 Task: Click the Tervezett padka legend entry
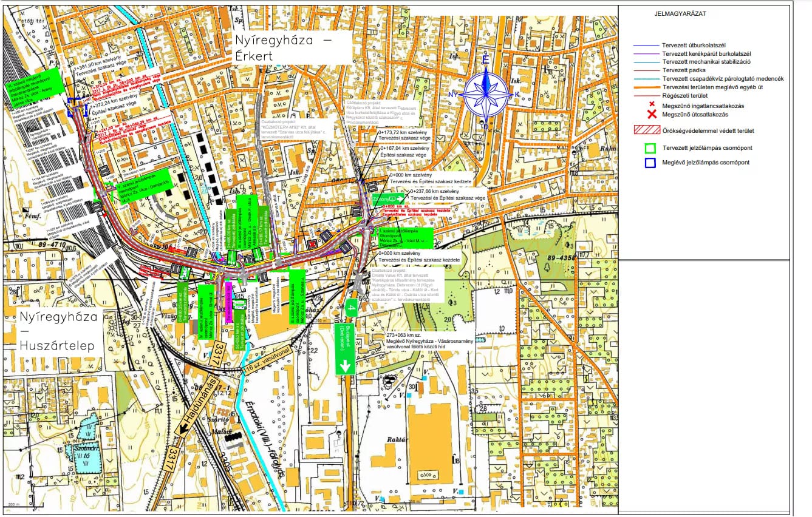tap(684, 70)
